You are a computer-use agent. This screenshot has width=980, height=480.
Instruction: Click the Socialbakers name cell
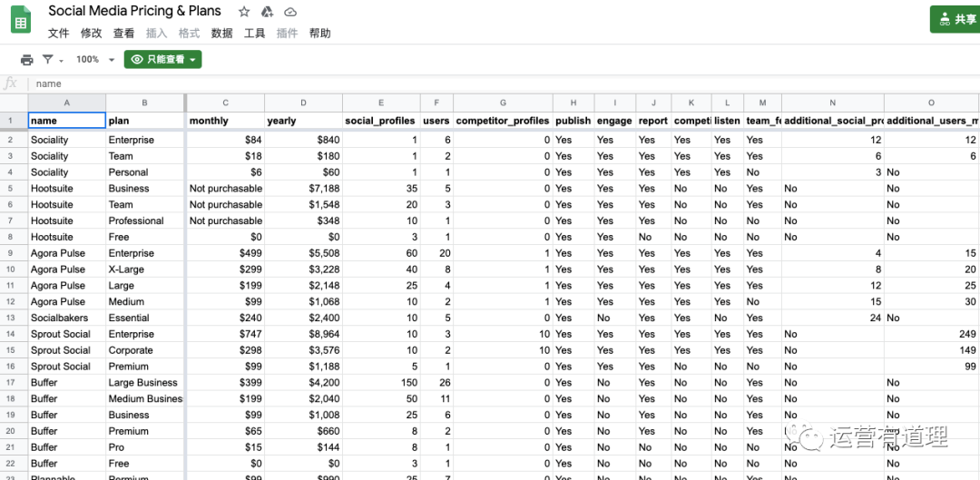pyautogui.click(x=67, y=318)
